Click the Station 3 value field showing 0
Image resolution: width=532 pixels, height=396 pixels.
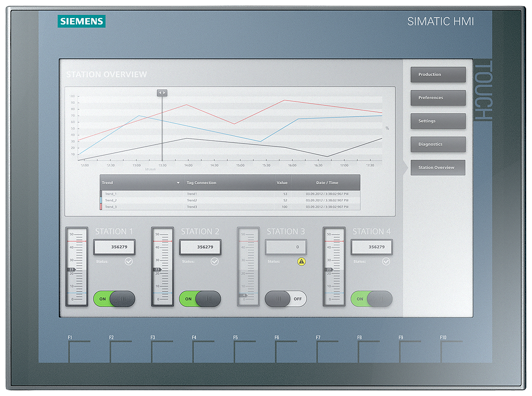(286, 247)
